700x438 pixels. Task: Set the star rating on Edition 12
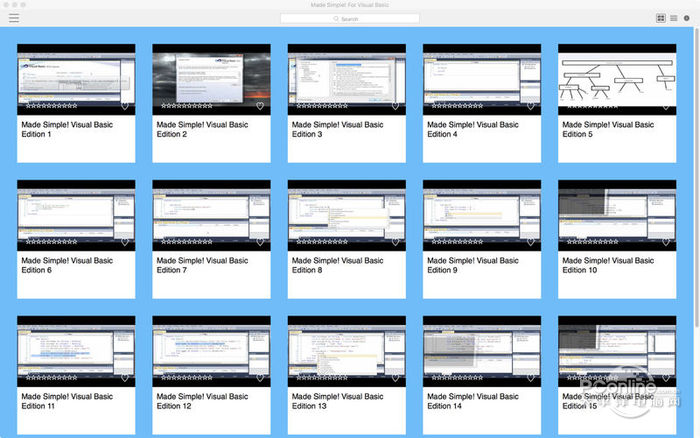click(x=187, y=377)
